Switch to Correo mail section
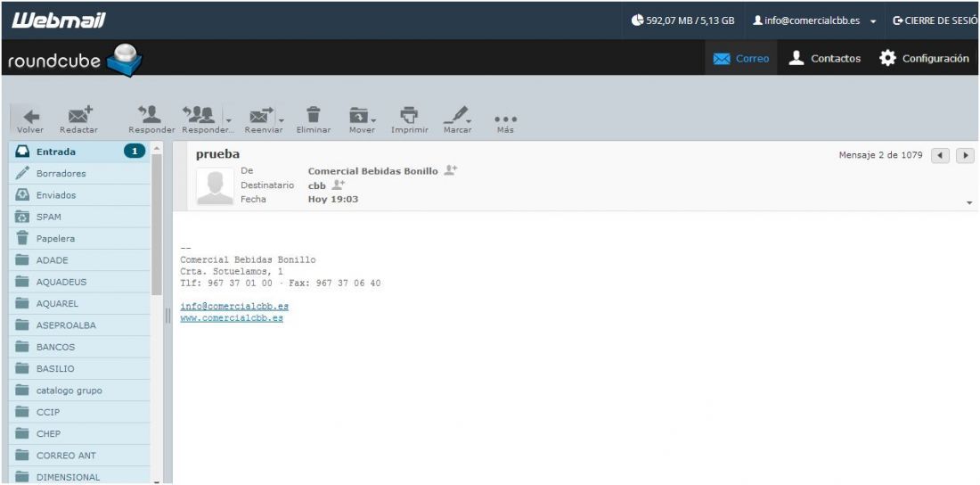 (x=741, y=58)
